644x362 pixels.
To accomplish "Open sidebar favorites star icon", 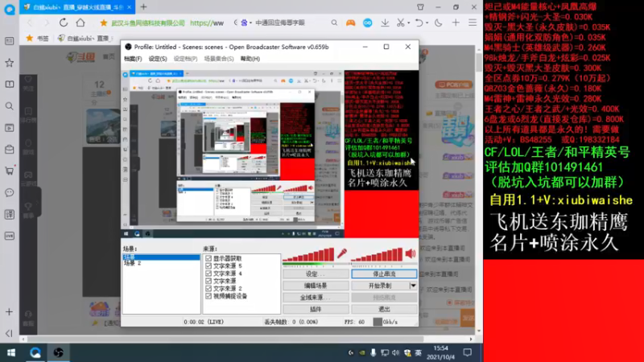I will [x=10, y=63].
